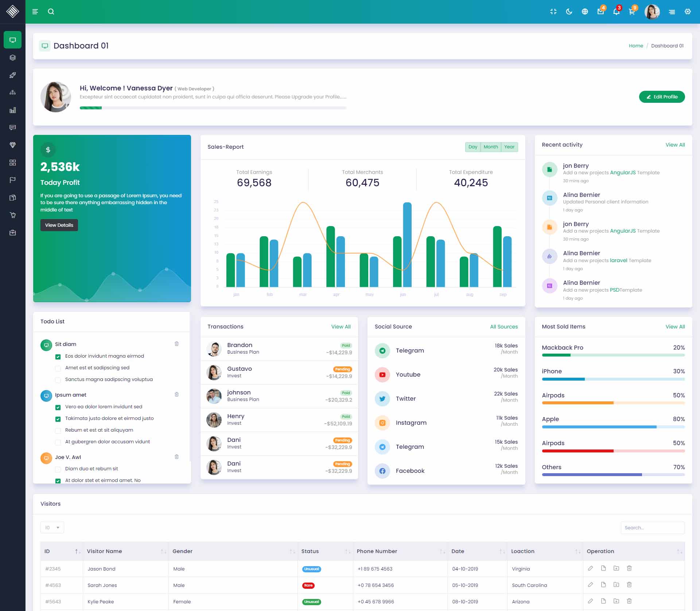The width and height of the screenshot is (700, 611).
Task: Open the shopping cart icon in header
Action: [x=632, y=12]
